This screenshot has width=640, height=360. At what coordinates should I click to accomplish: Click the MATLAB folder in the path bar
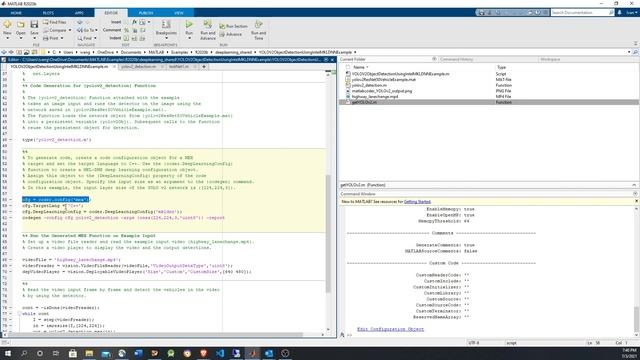click(156, 52)
